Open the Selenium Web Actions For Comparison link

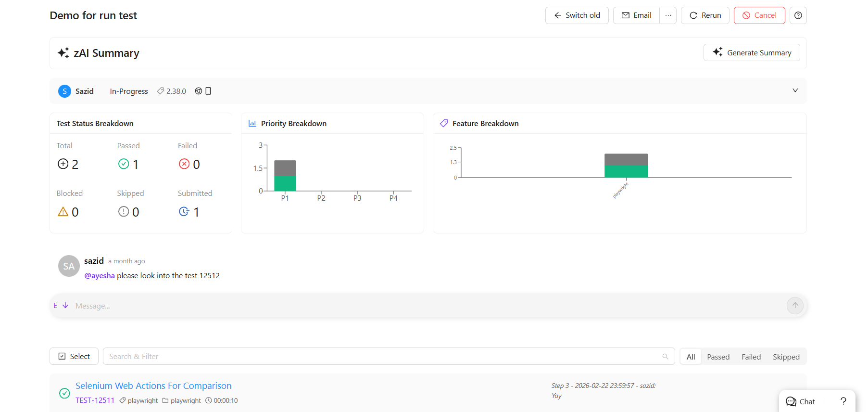(x=153, y=386)
